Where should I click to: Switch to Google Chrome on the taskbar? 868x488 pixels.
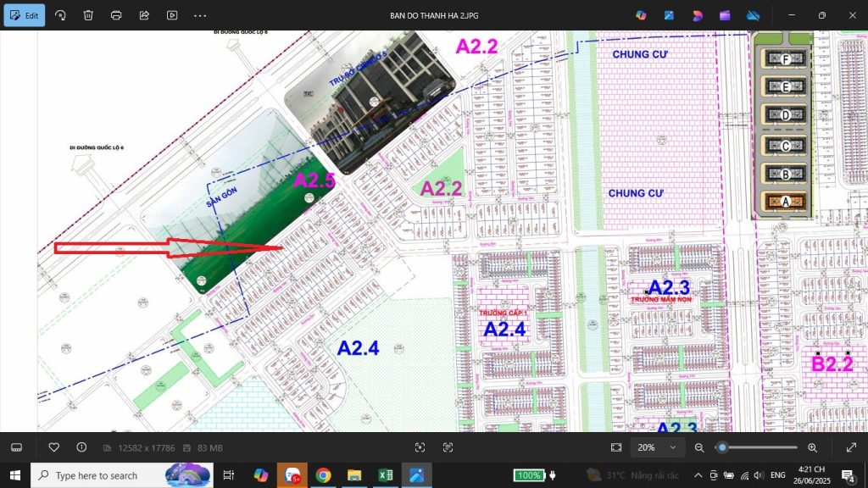coord(323,475)
